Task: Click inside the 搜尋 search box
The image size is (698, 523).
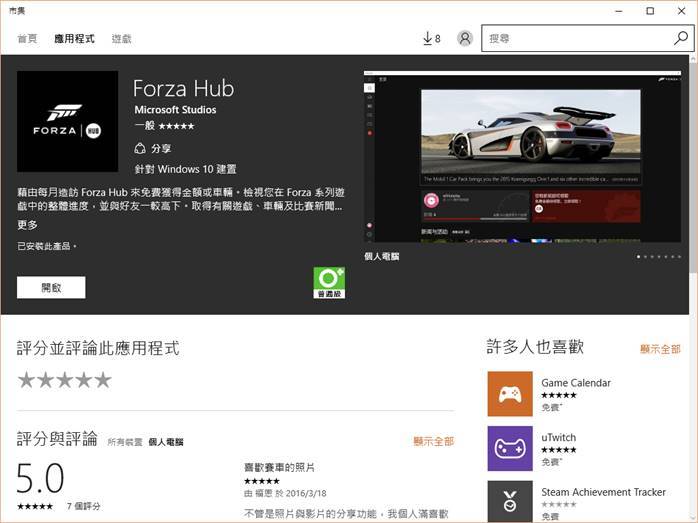Action: coord(575,38)
